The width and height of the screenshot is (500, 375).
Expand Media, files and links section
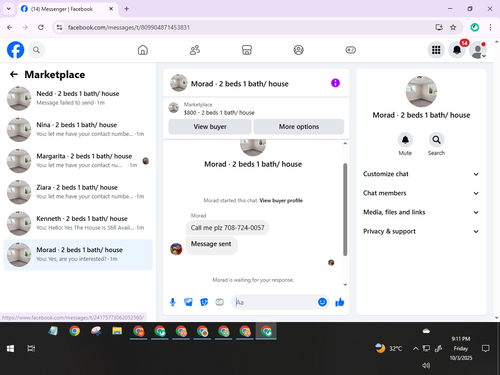pyautogui.click(x=421, y=212)
